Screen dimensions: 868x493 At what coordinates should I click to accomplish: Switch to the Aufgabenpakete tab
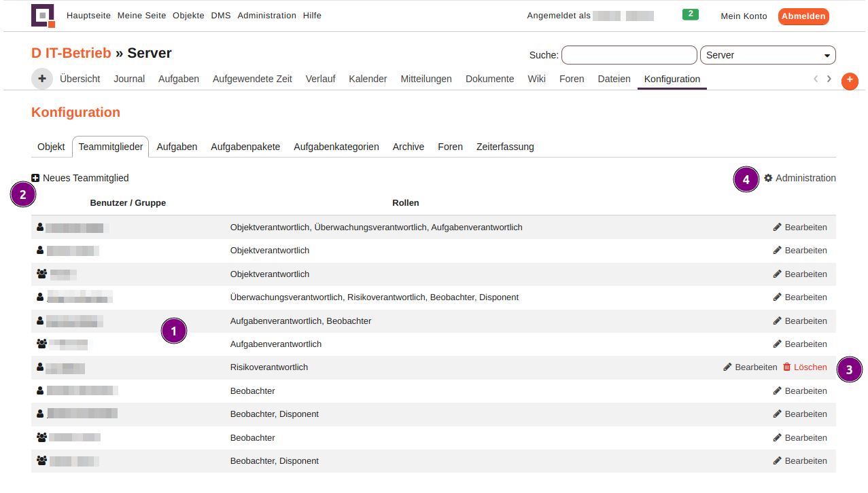point(245,146)
